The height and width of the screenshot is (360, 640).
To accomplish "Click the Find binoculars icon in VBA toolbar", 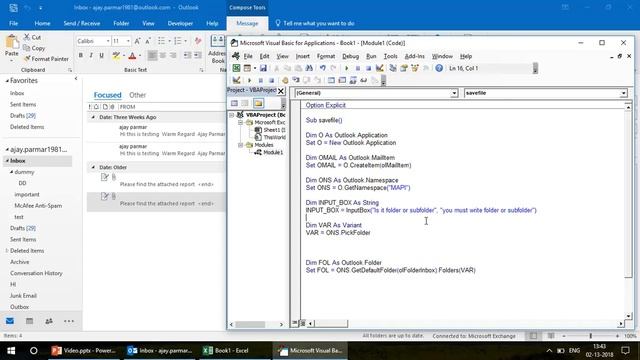I will (x=309, y=68).
